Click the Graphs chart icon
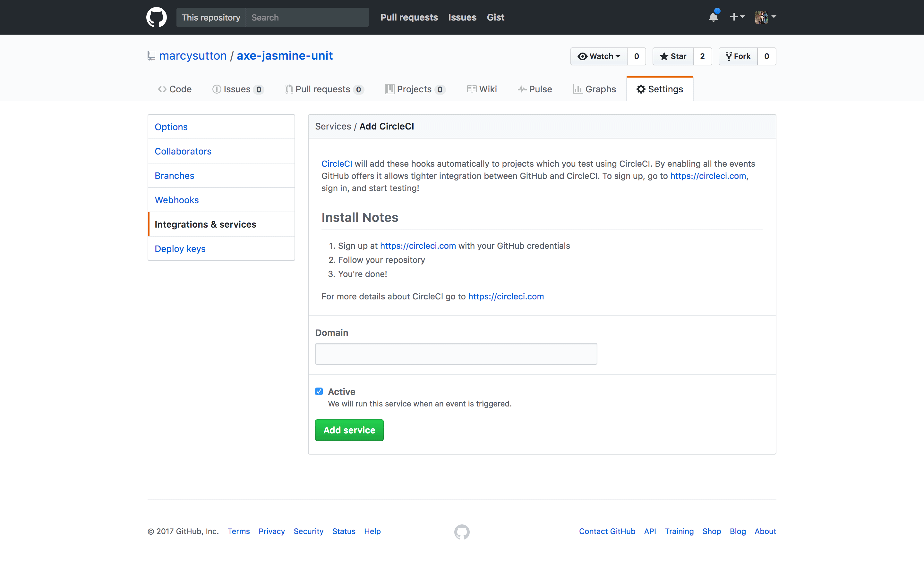 (x=579, y=89)
